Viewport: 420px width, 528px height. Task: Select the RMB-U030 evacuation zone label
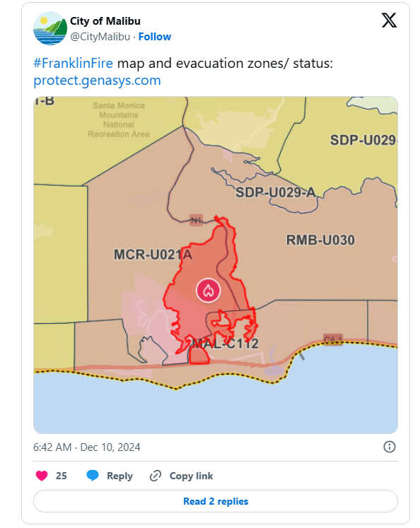point(320,240)
